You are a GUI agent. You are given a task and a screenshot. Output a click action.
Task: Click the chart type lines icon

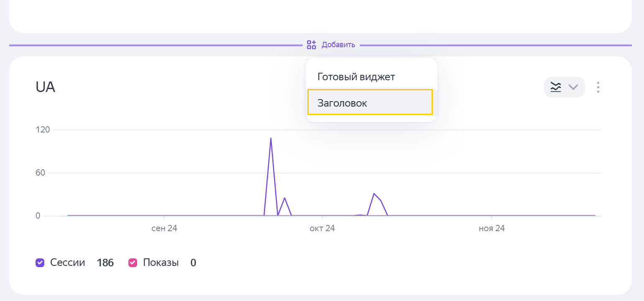pyautogui.click(x=555, y=87)
